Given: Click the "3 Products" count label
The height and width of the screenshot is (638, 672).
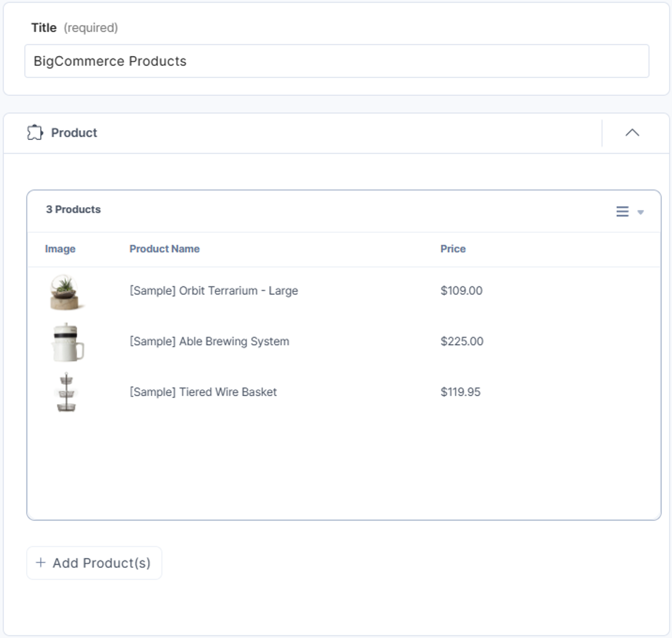Looking at the screenshot, I should pos(73,209).
